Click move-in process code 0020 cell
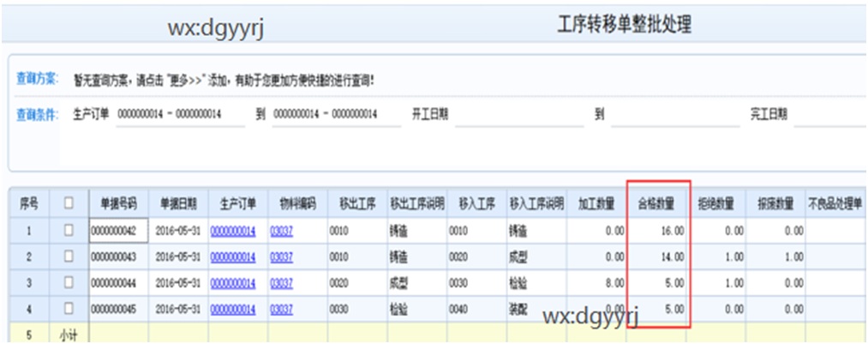The height and width of the screenshot is (344, 868). (x=477, y=257)
